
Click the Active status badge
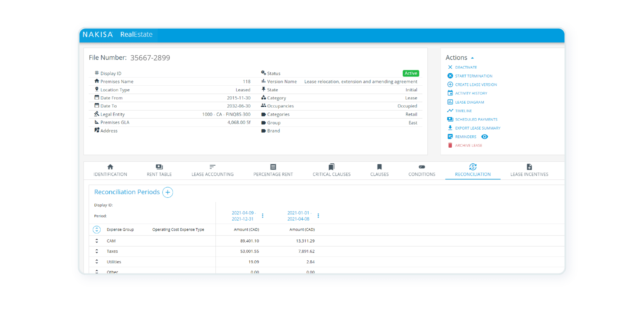[411, 73]
